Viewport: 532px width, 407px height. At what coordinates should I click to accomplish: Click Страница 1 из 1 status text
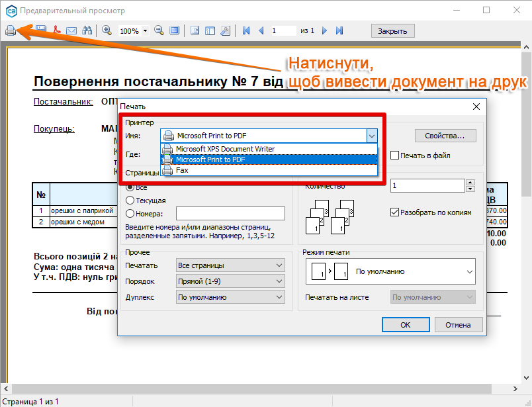click(30, 402)
